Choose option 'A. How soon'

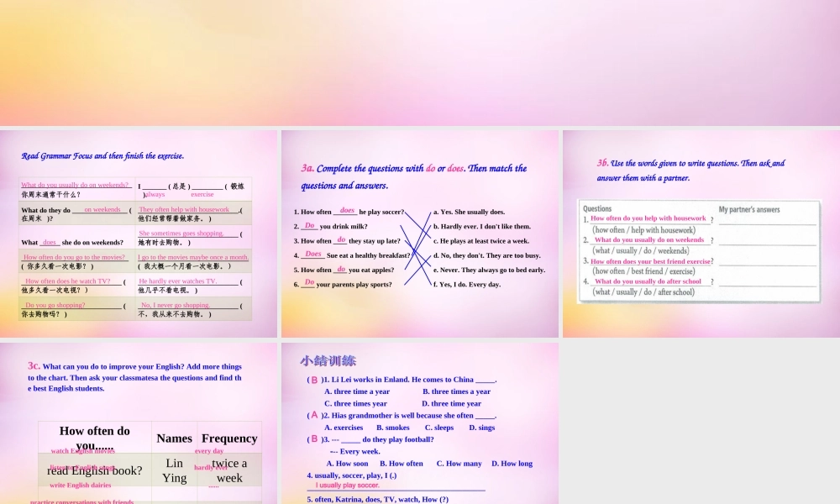click(347, 464)
